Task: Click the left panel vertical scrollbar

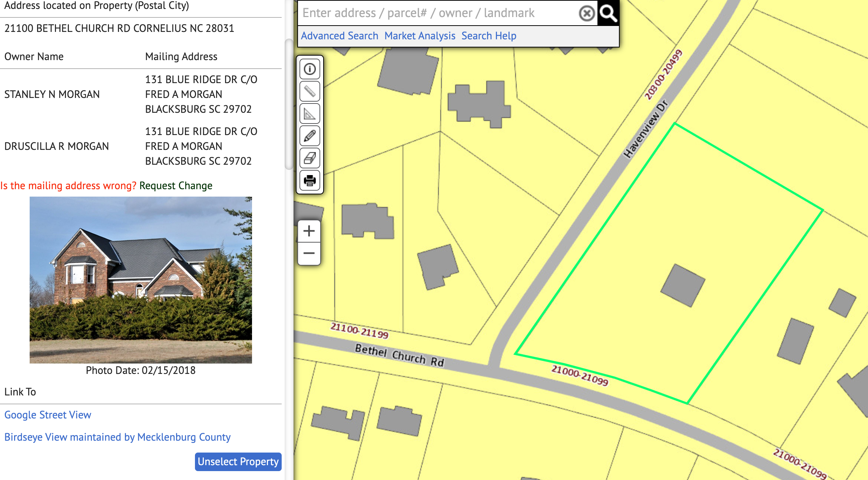Action: pos(289,104)
